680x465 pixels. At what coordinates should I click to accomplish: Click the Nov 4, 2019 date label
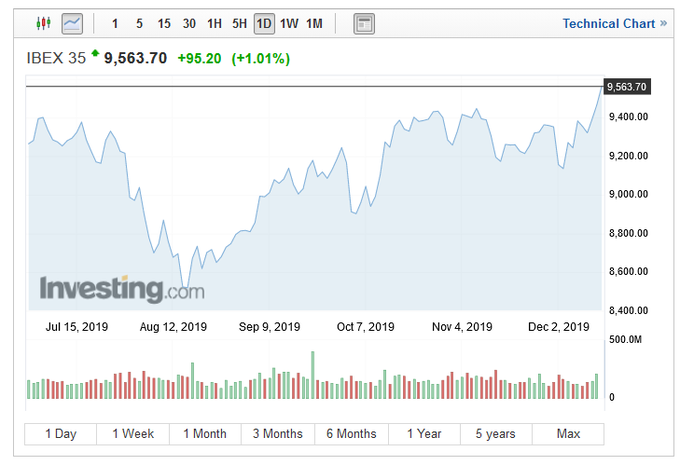462,327
